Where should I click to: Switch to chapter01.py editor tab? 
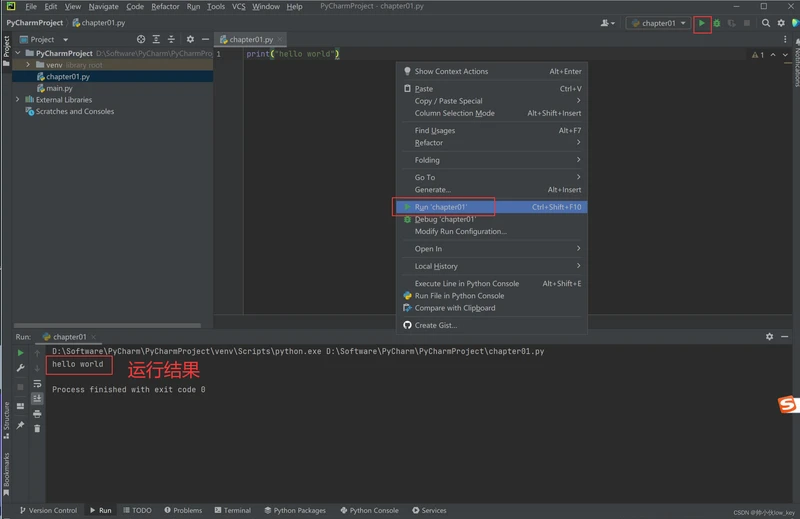click(x=251, y=39)
